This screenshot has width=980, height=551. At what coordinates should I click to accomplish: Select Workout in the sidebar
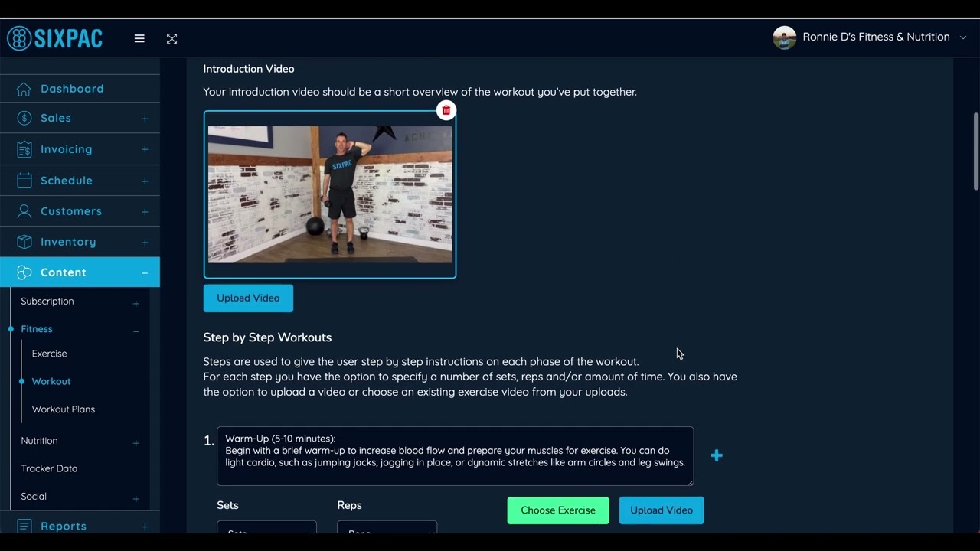(51, 381)
